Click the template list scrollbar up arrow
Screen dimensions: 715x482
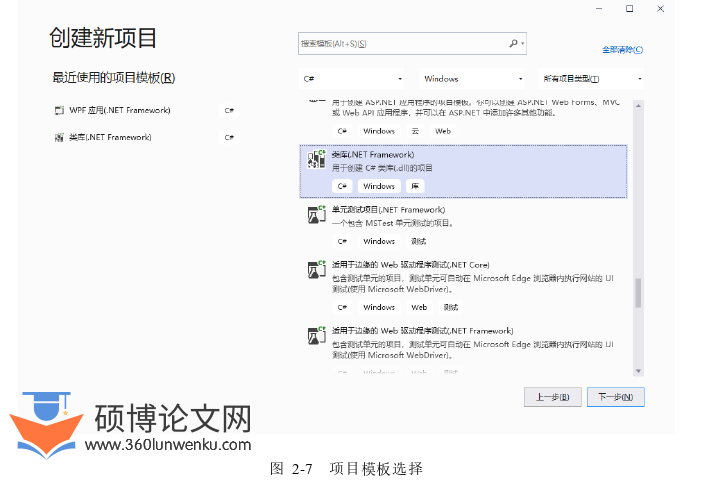click(x=638, y=105)
